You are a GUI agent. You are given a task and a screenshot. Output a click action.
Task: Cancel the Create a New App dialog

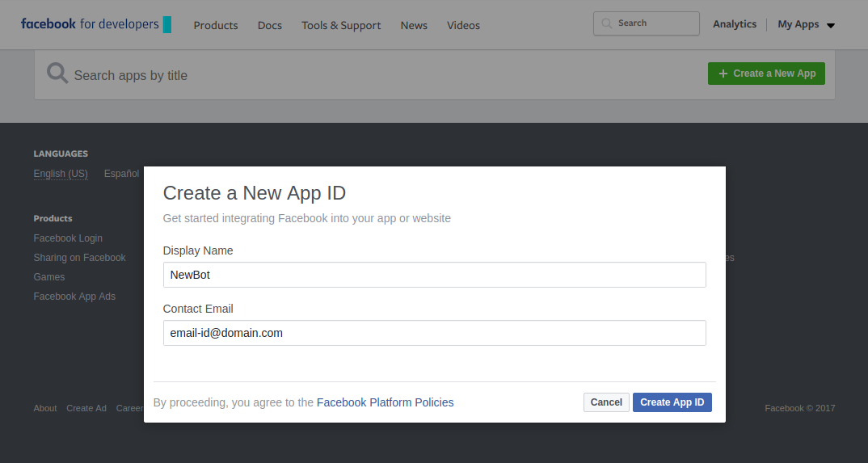point(606,402)
